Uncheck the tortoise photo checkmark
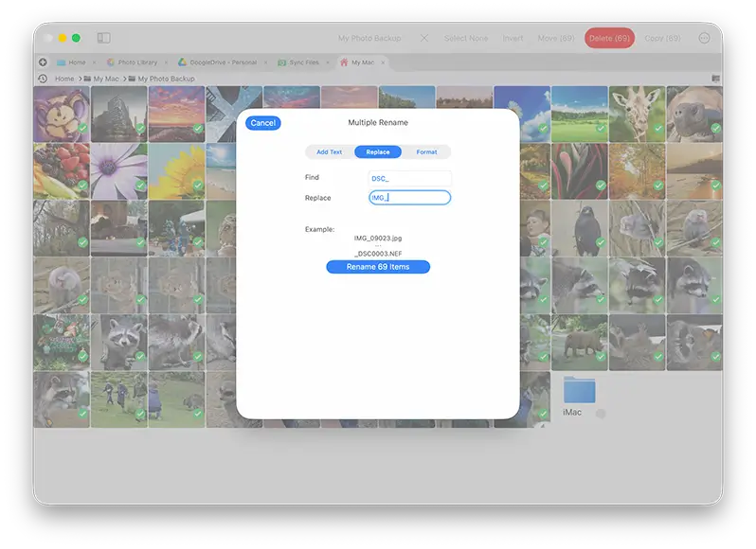The width and height of the screenshot is (756, 549). 716,128
